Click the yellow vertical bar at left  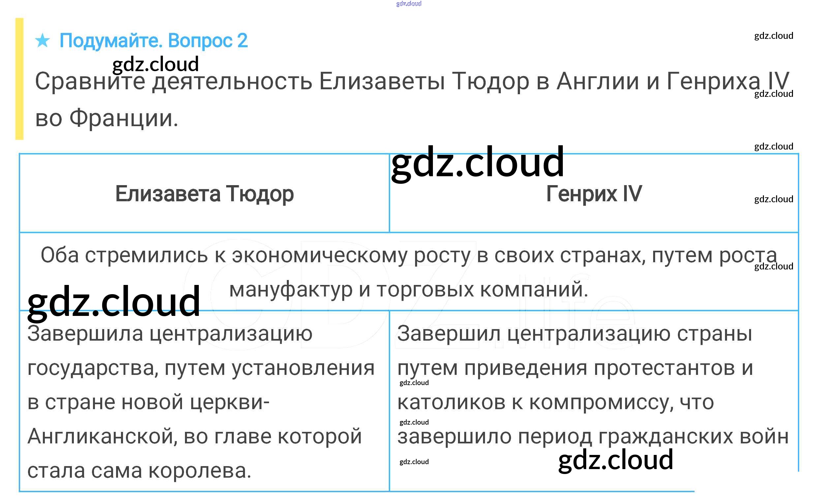19,79
